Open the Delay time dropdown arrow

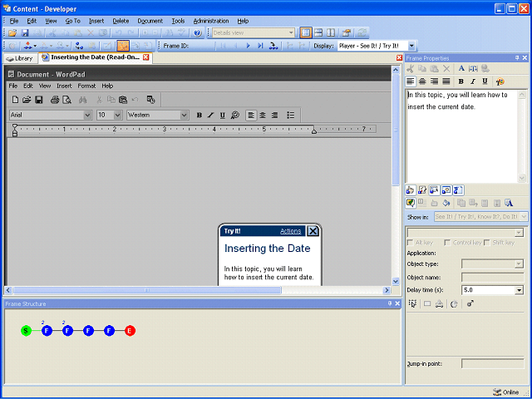click(519, 290)
